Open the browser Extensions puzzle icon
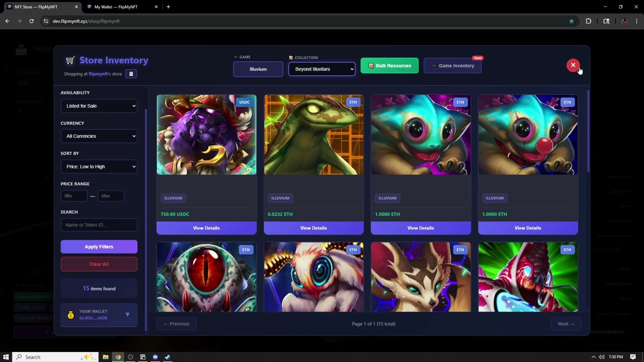644x362 pixels. pos(588,21)
